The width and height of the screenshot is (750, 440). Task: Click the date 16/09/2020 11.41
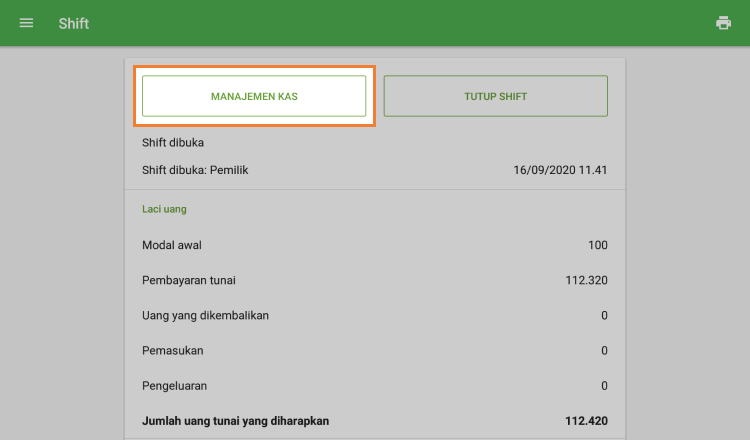pyautogui.click(x=560, y=170)
